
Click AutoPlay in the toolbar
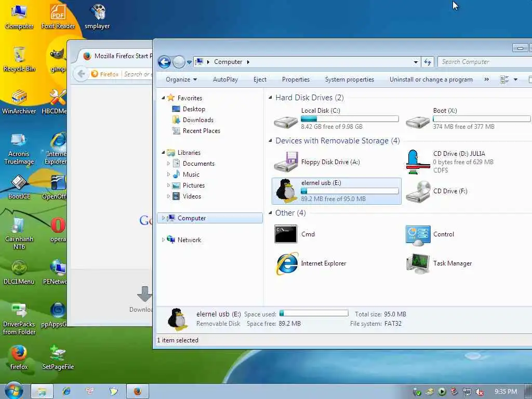225,79
